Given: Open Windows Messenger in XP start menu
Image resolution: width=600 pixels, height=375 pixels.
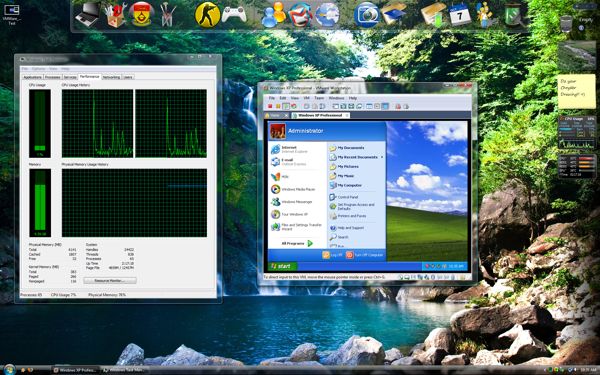Looking at the screenshot, I should pos(292,202).
